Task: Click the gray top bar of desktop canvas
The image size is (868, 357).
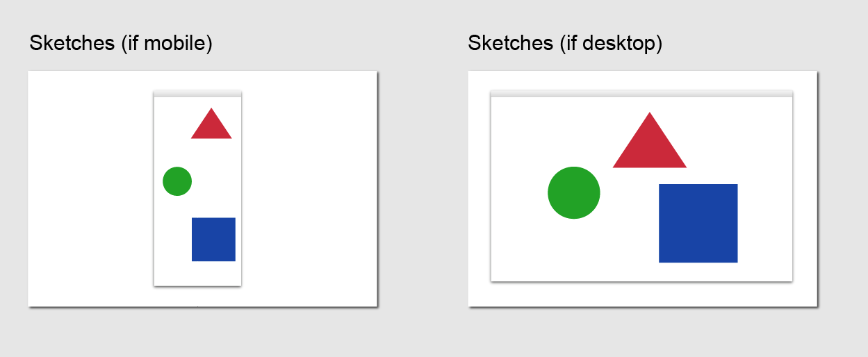Action: coord(641,93)
